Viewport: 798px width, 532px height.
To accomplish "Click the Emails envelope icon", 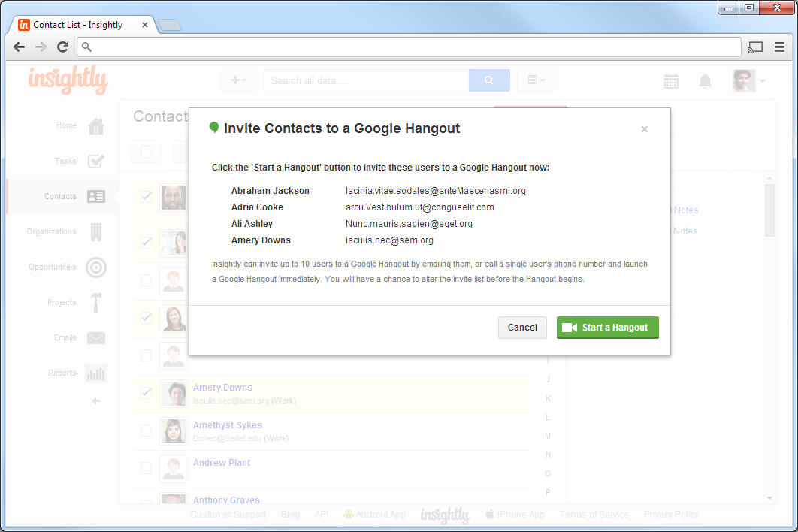I will tap(95, 337).
